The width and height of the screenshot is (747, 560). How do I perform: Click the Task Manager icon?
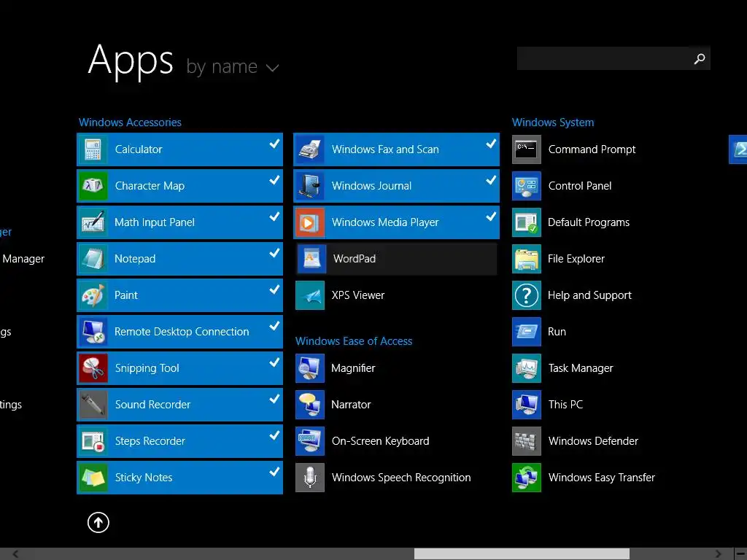tap(527, 368)
